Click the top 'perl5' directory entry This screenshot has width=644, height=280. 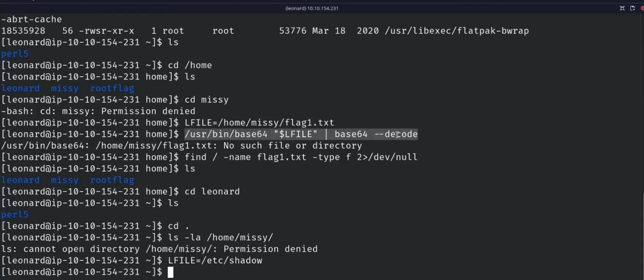[x=15, y=54]
